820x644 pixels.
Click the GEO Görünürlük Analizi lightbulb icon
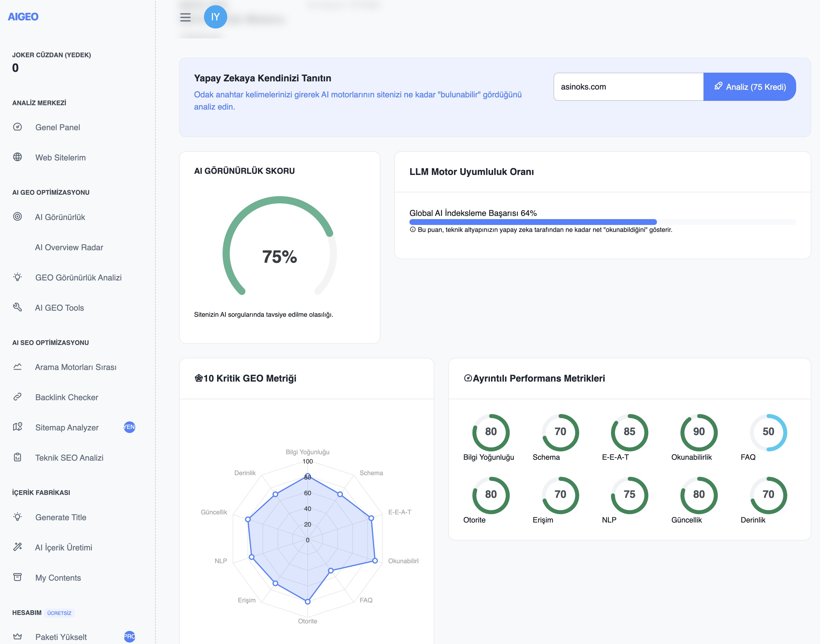17,277
